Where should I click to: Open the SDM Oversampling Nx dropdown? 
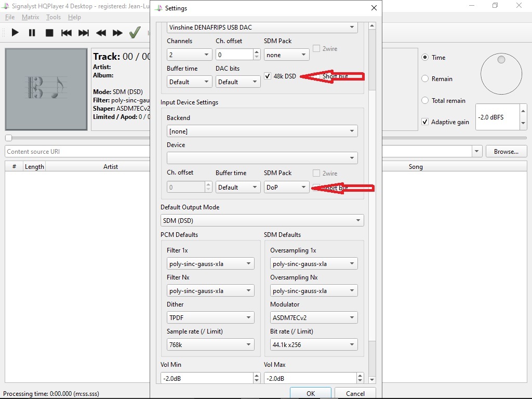[x=314, y=291]
